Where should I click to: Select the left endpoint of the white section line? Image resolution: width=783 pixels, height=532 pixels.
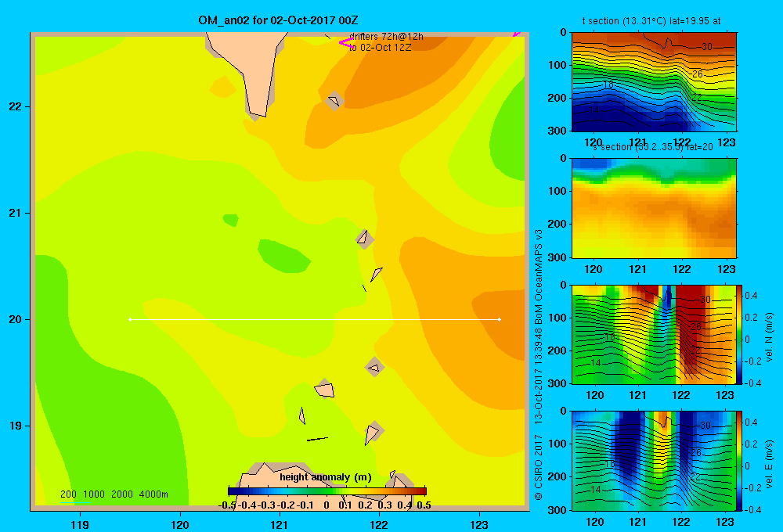(x=130, y=319)
